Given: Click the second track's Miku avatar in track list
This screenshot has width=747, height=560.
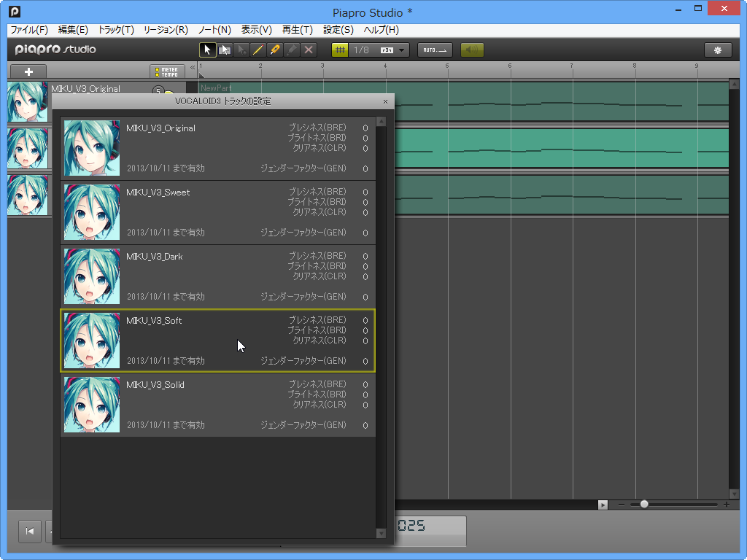Looking at the screenshot, I should click(27, 149).
